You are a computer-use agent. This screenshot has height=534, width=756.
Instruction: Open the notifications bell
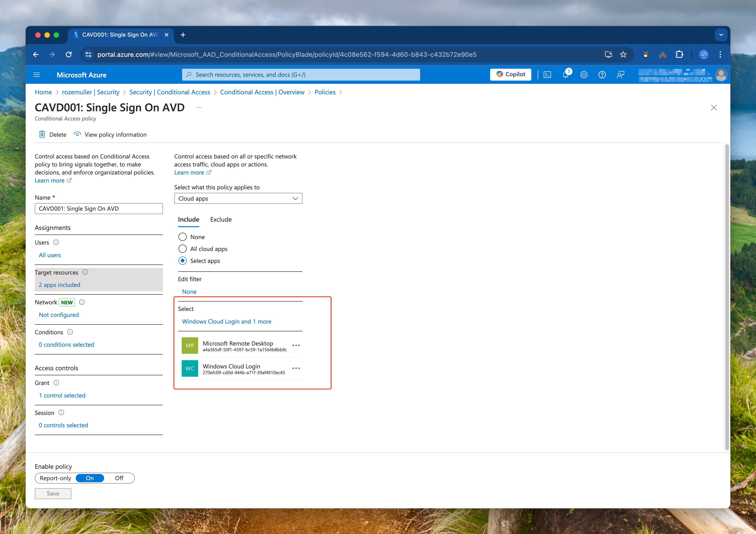(x=566, y=75)
